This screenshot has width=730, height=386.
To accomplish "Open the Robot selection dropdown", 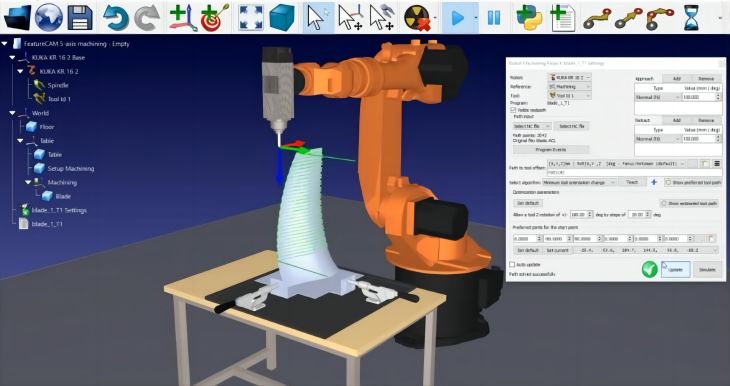I will 569,77.
